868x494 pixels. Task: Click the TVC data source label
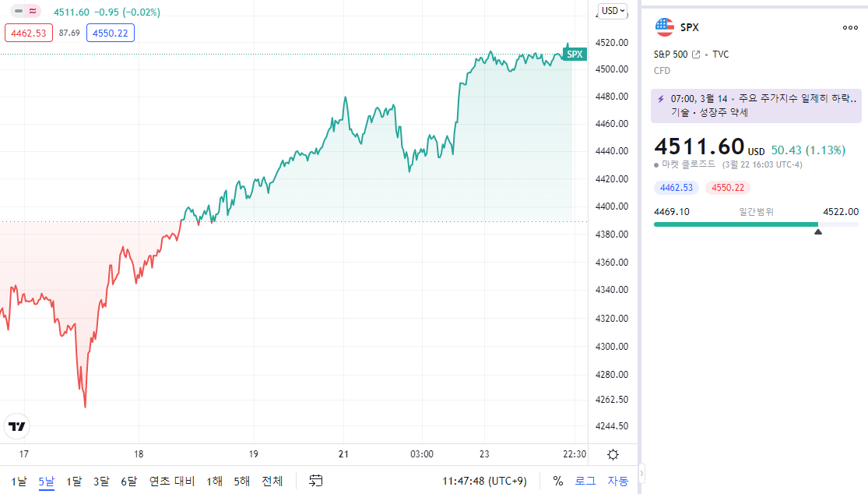click(x=721, y=55)
